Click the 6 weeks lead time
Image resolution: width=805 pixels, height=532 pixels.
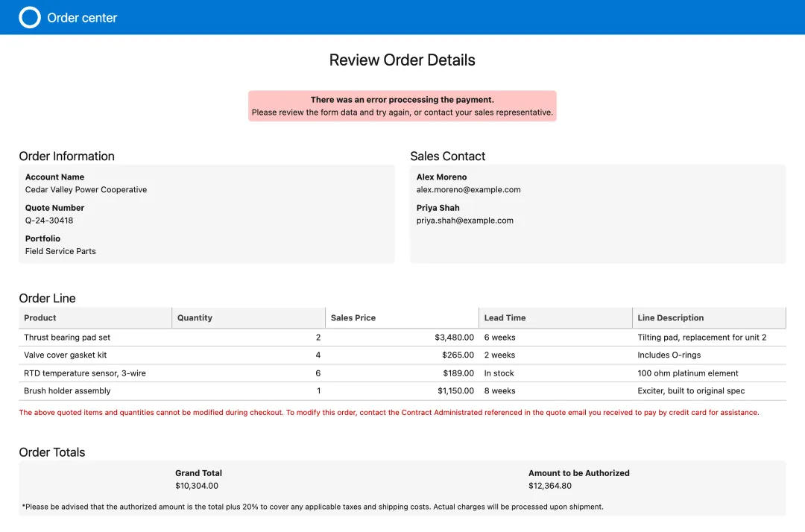tap(499, 338)
